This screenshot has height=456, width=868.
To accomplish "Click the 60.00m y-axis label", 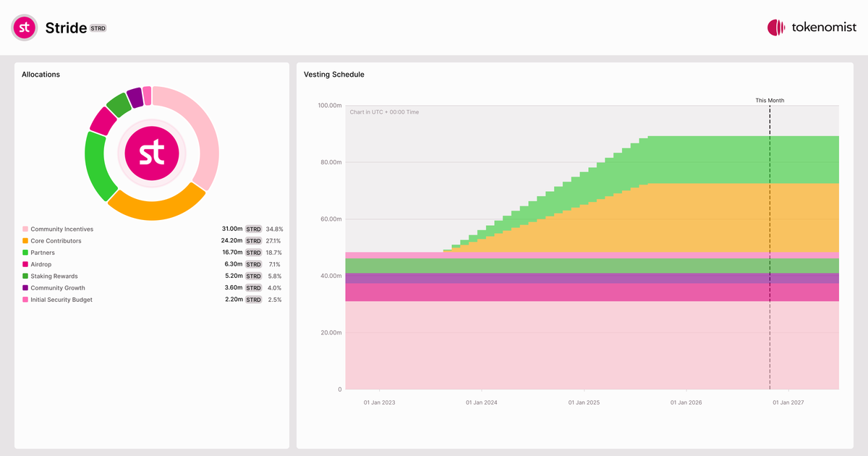I will point(331,219).
